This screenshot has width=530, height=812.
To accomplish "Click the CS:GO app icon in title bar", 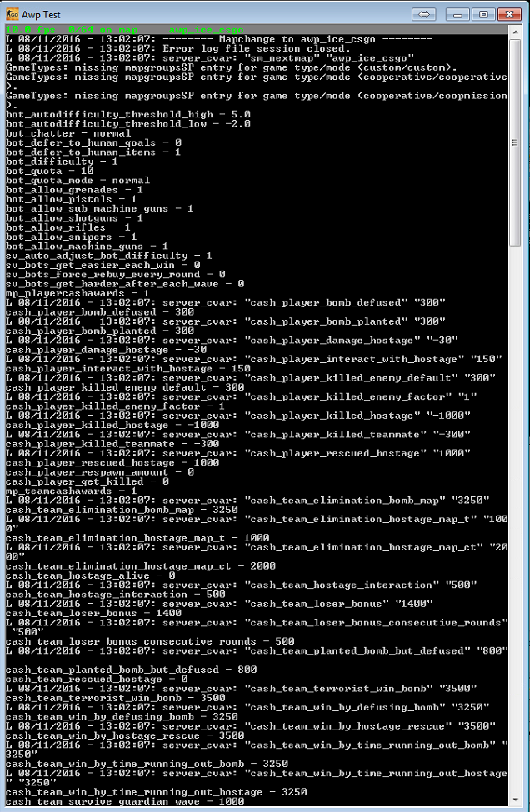I will coord(12,14).
